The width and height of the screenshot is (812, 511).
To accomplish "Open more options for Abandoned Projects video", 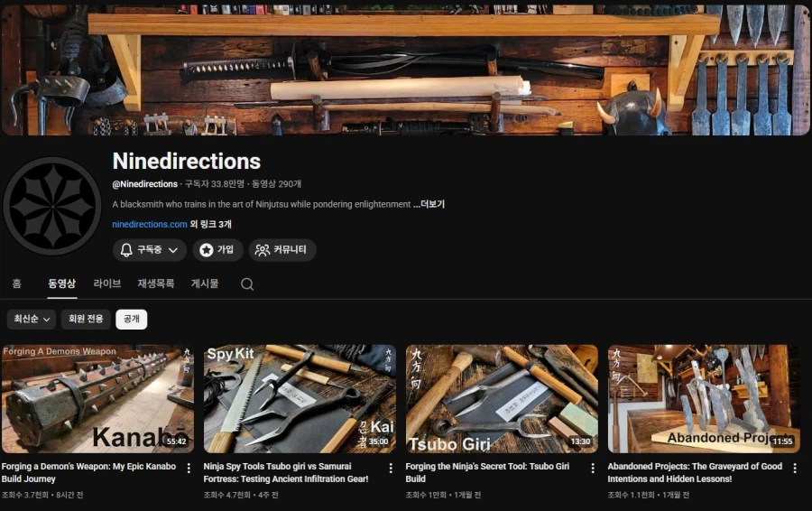I will [x=795, y=469].
